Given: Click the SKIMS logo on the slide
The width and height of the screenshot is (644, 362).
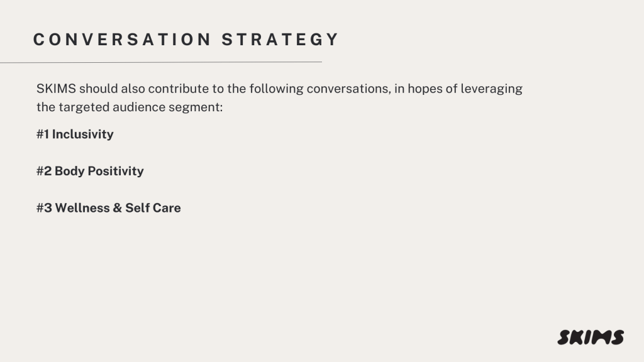Looking at the screenshot, I should pyautogui.click(x=590, y=337).
